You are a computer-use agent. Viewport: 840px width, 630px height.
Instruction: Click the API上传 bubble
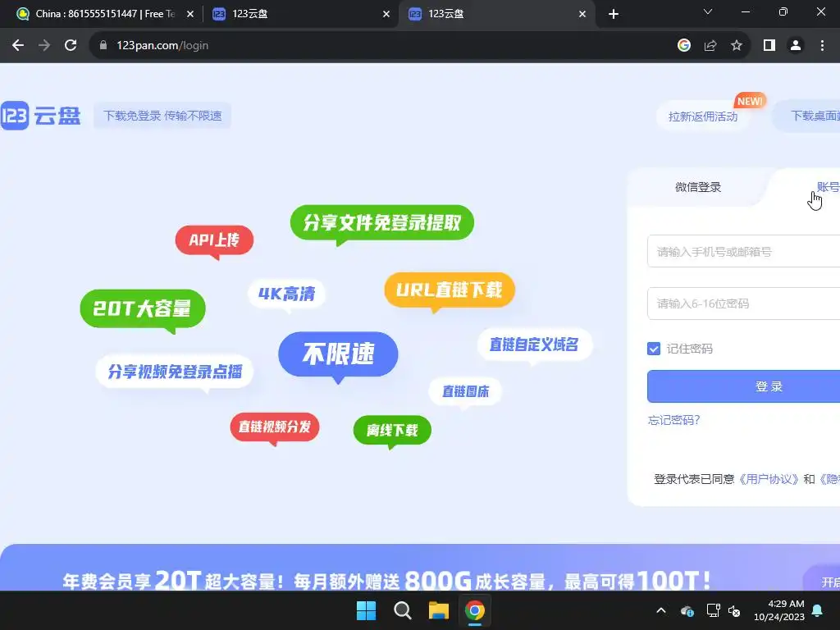[x=214, y=240]
